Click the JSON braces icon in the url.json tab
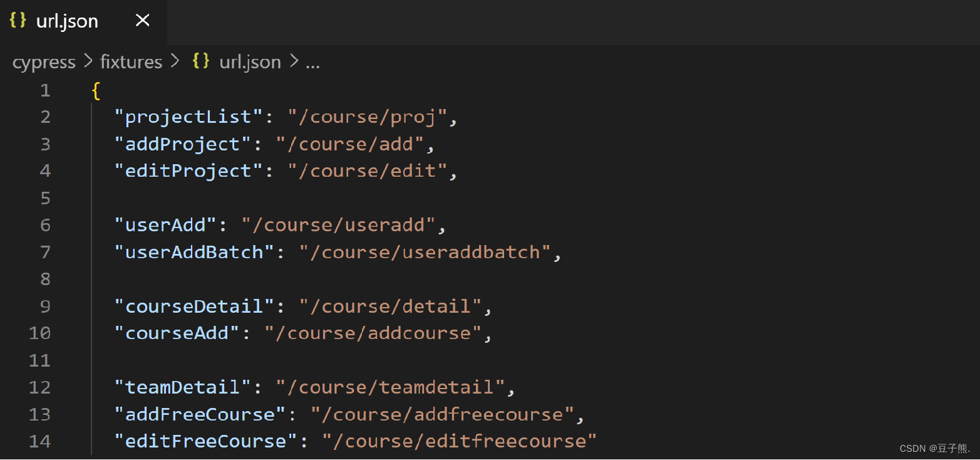 click(x=18, y=20)
